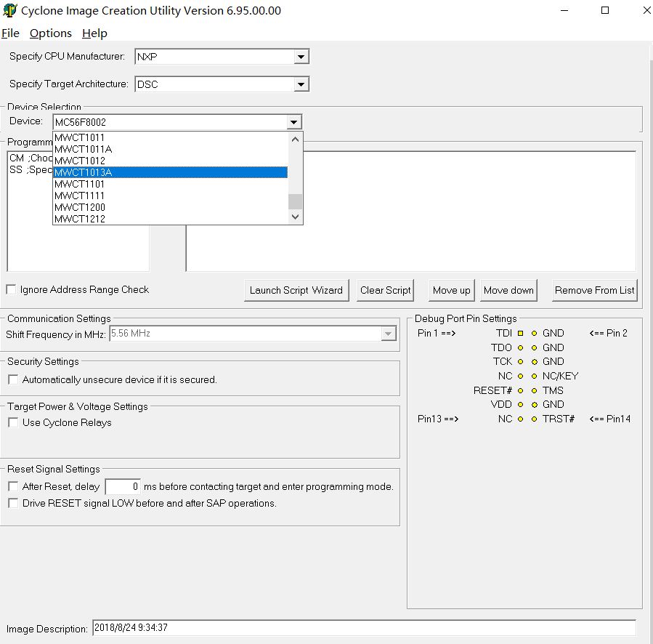Image resolution: width=653 pixels, height=644 pixels.
Task: Toggle After Reset delay checkbox
Action: tap(13, 486)
